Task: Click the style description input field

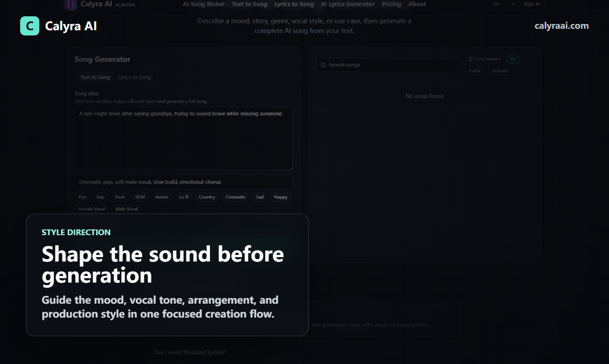Action: pyautogui.click(x=184, y=182)
